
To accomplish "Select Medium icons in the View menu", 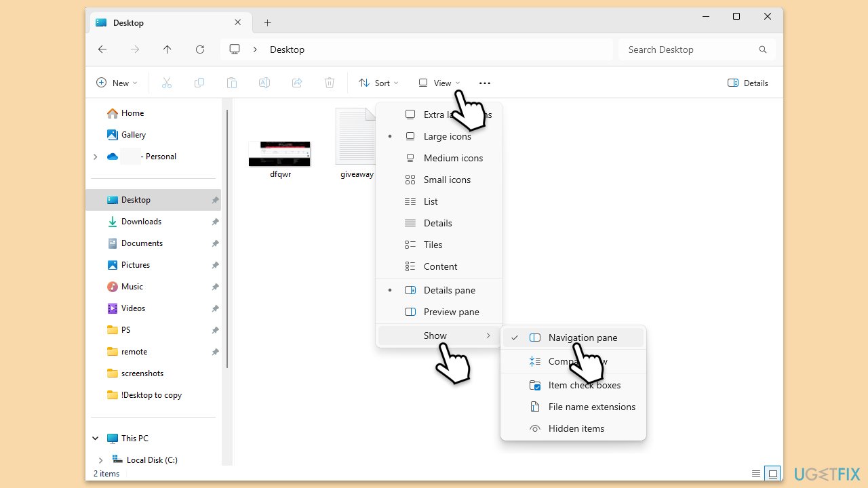I will 453,158.
